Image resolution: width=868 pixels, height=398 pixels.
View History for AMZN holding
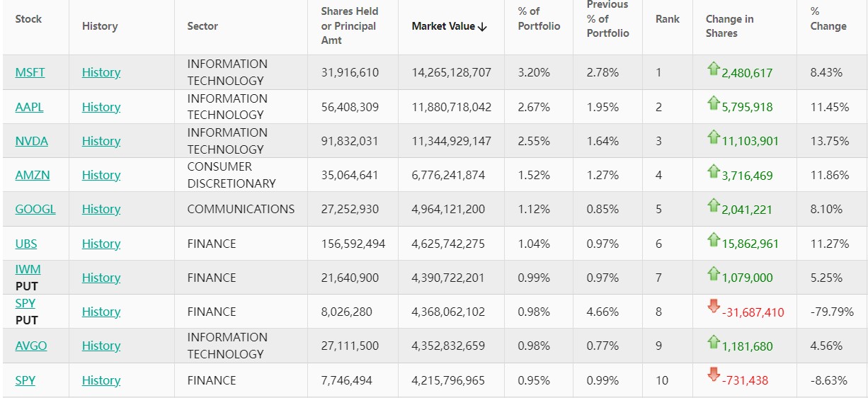coord(101,175)
